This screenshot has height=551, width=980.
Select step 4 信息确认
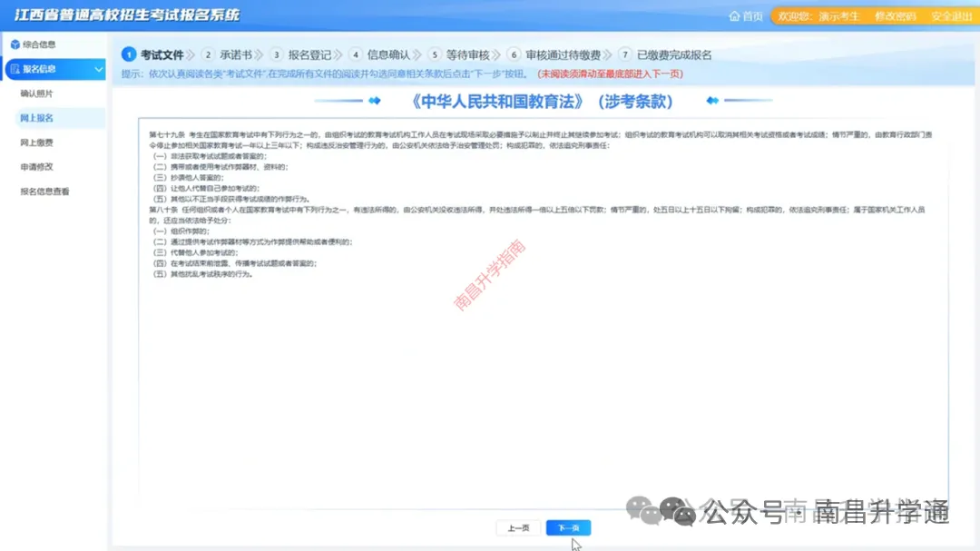point(388,55)
